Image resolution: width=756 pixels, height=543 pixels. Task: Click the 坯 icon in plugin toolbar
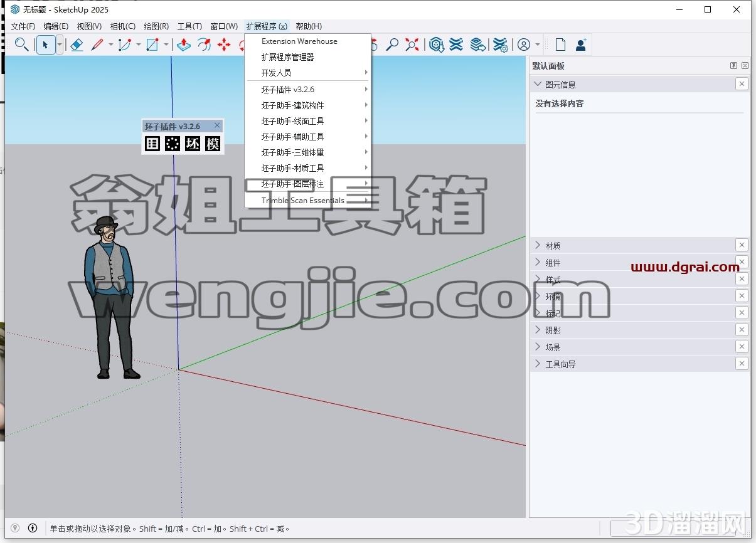[x=193, y=144]
